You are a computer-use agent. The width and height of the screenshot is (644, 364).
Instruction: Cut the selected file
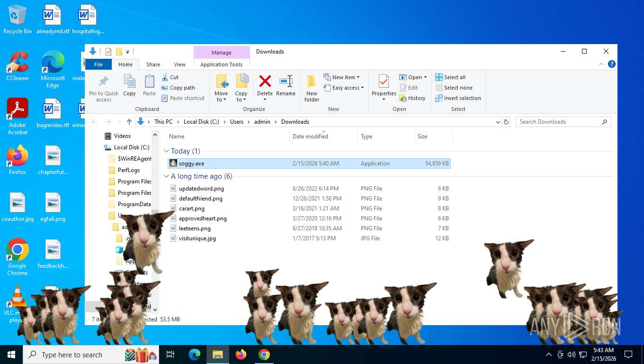click(x=170, y=77)
